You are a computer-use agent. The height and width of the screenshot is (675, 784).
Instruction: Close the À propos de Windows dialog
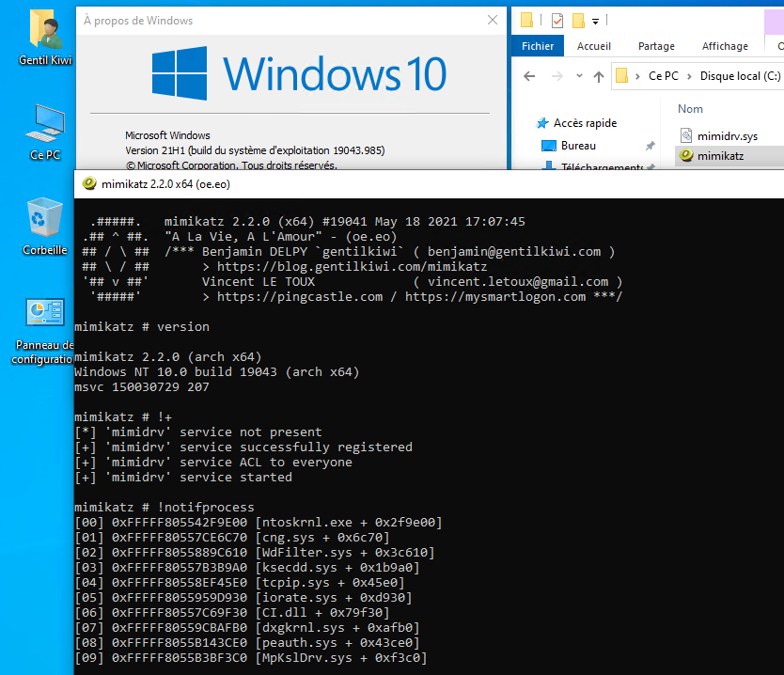pyautogui.click(x=493, y=20)
